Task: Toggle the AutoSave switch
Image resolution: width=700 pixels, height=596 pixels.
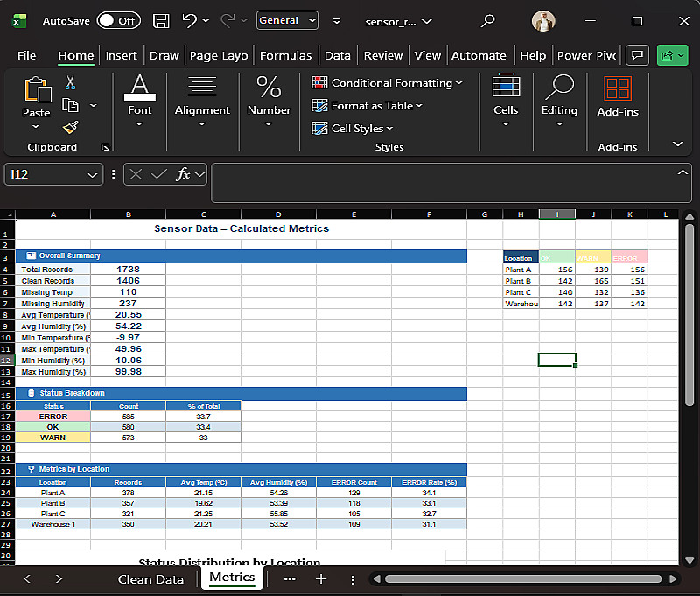Action: (x=118, y=20)
